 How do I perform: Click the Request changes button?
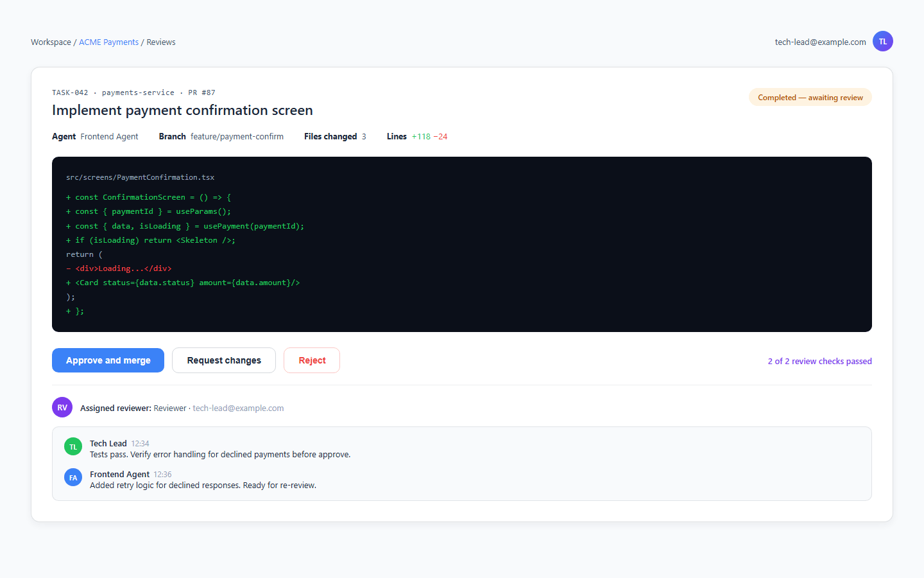point(224,360)
